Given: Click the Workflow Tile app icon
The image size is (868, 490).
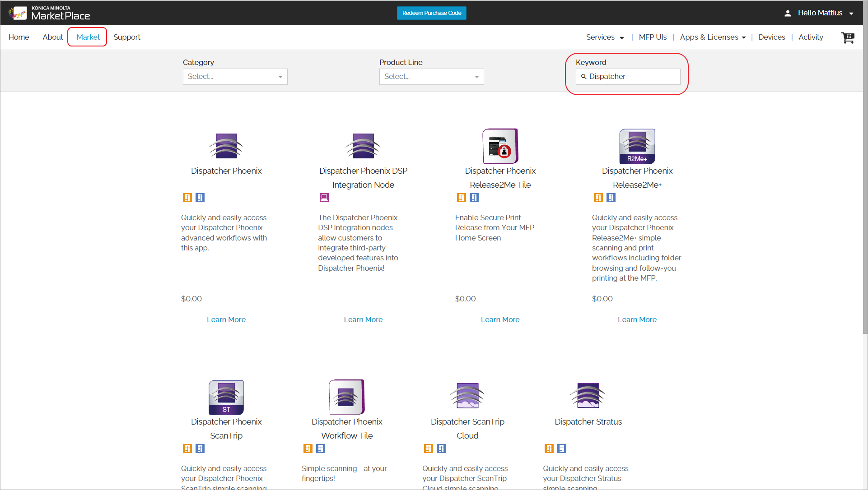Looking at the screenshot, I should pyautogui.click(x=347, y=397).
